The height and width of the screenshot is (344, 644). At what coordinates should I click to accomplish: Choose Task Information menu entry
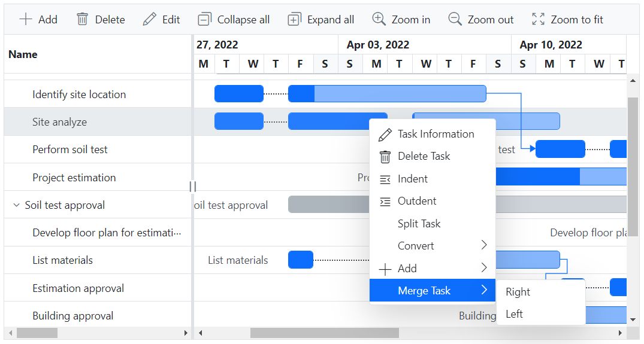coord(433,134)
